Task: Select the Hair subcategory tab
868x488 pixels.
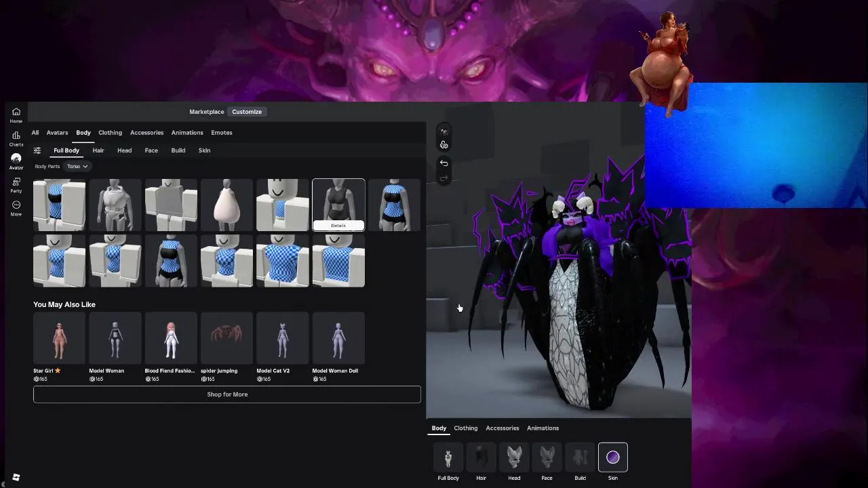Action: pos(98,150)
